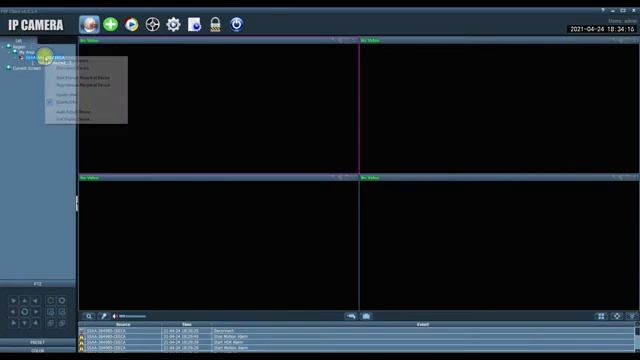Select the List tab in the sidebar
Viewport: 640px width, 360px height.
click(x=18, y=40)
